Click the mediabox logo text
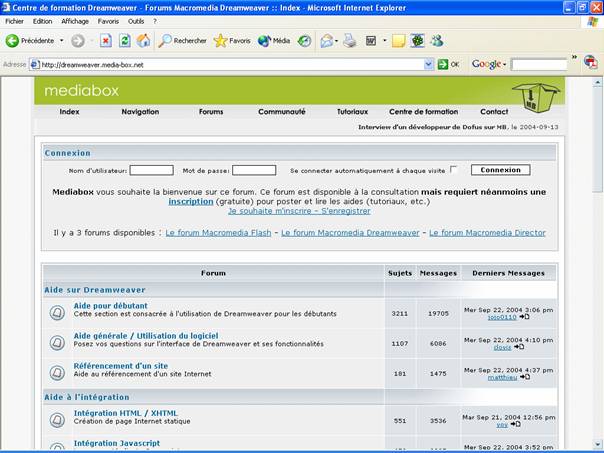This screenshot has height=453, width=604. coord(82,91)
